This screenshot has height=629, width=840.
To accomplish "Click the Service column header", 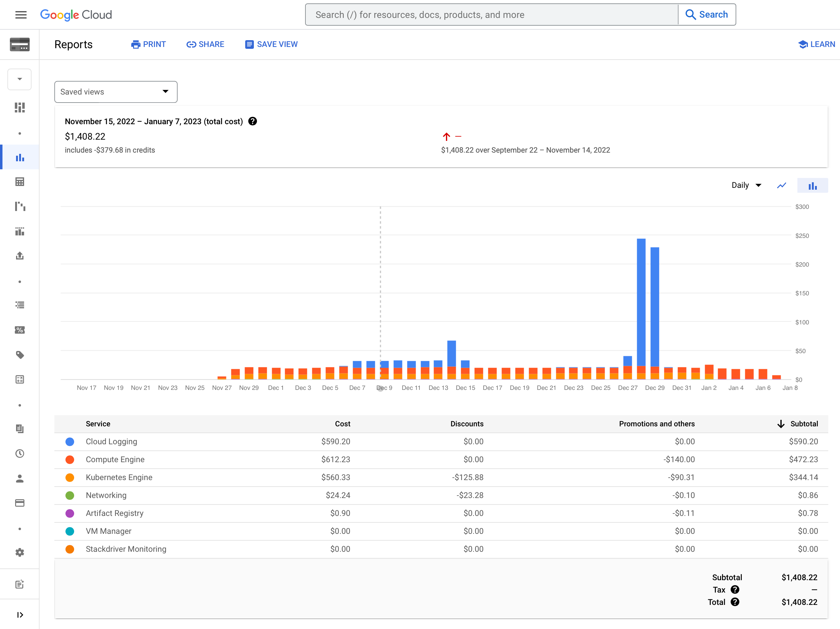I will click(x=98, y=424).
